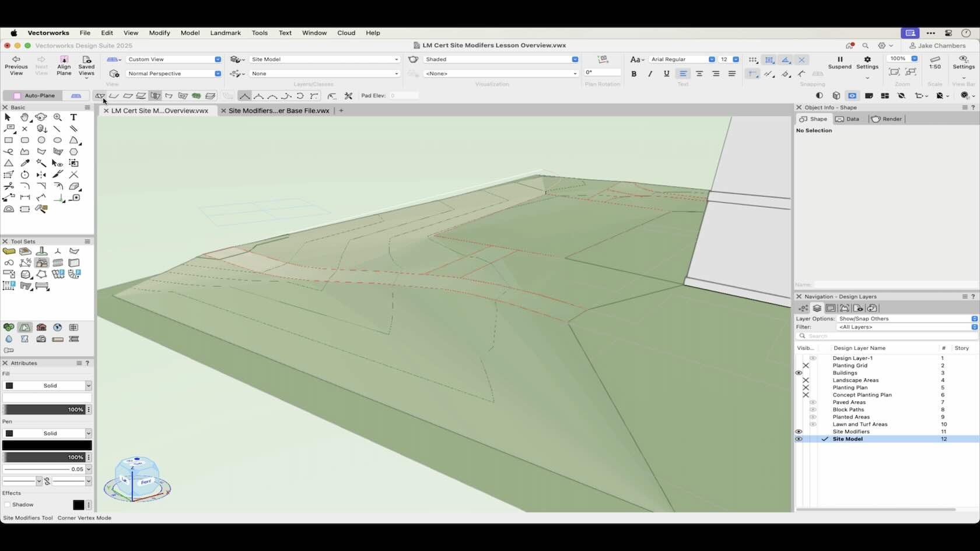Select the Site Model tool in Tool Sets
980x551 pixels.
25,251
